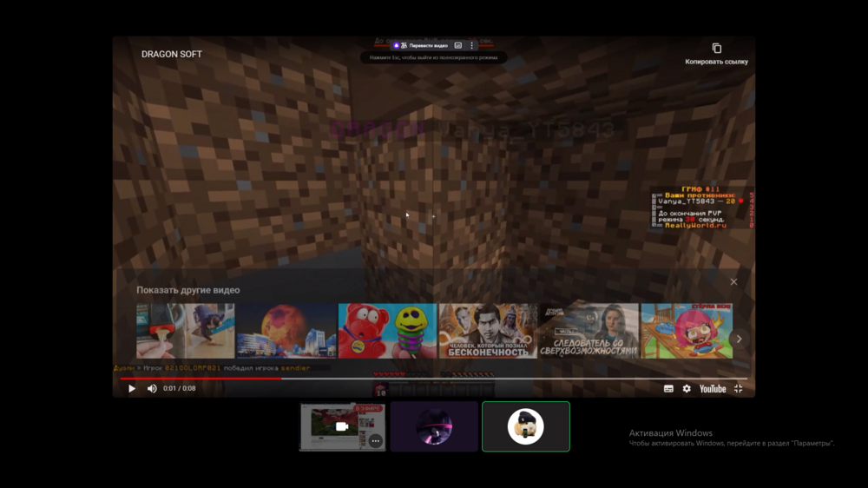The height and width of the screenshot is (488, 868).
Task: Click the '0:01 / 0:08' time display
Action: [180, 389]
